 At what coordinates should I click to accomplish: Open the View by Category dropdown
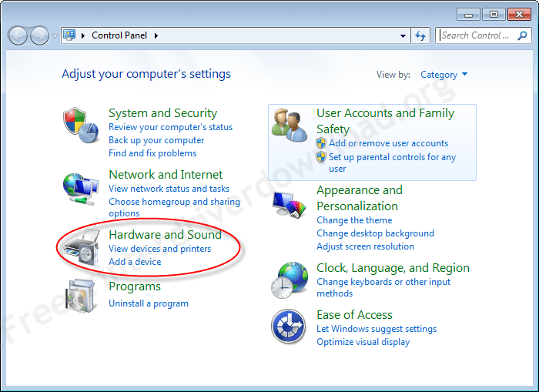point(444,75)
